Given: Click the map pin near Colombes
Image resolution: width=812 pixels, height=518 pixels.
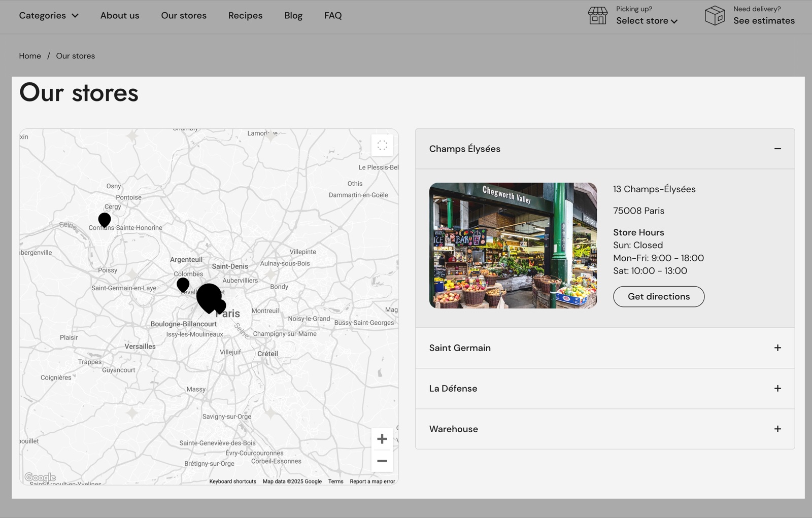Looking at the screenshot, I should 183,285.
